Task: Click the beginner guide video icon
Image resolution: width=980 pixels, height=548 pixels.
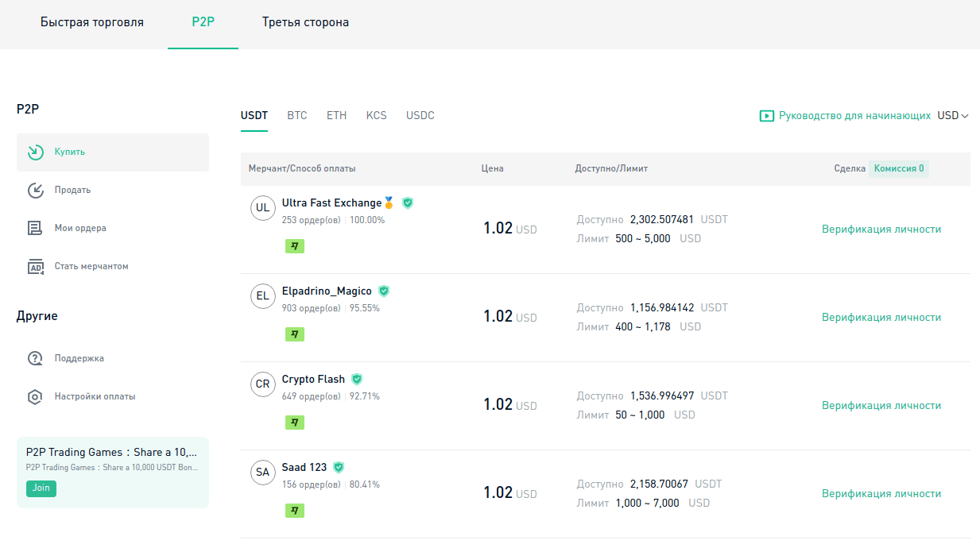Action: [766, 116]
